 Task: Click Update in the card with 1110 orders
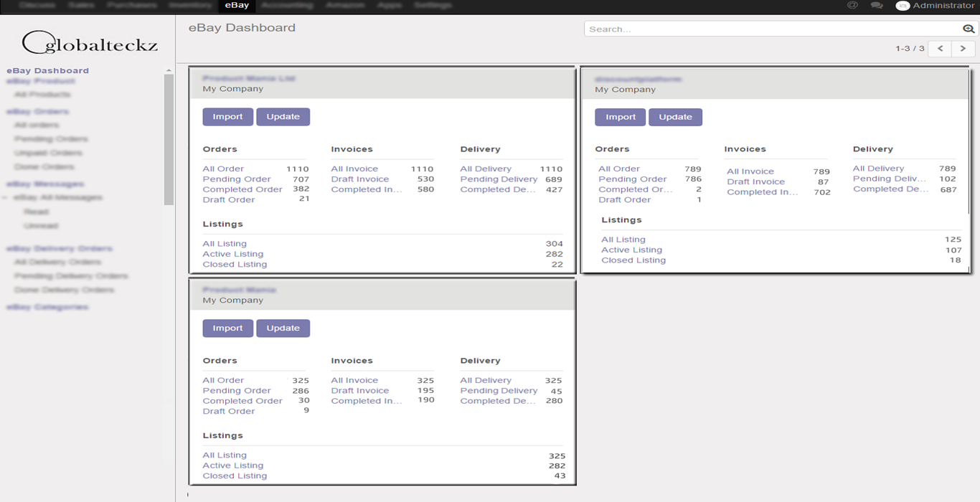[283, 117]
